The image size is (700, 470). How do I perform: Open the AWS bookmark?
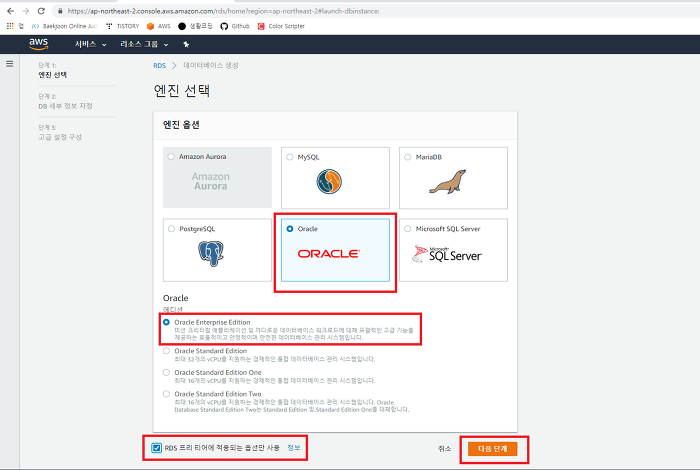(x=158, y=26)
